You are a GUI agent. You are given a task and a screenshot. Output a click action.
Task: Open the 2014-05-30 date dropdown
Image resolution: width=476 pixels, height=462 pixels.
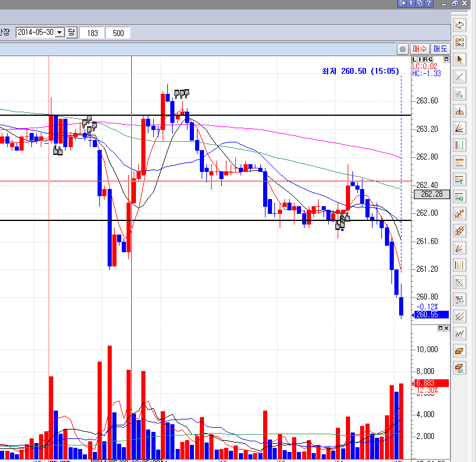click(60, 32)
